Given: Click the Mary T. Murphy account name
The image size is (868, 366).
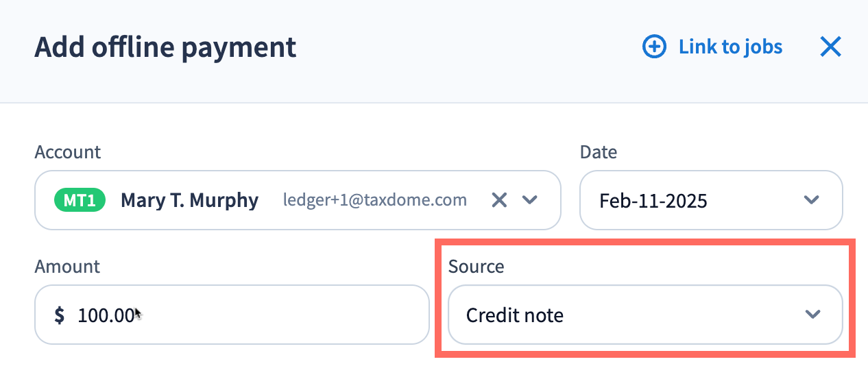Looking at the screenshot, I should 189,200.
